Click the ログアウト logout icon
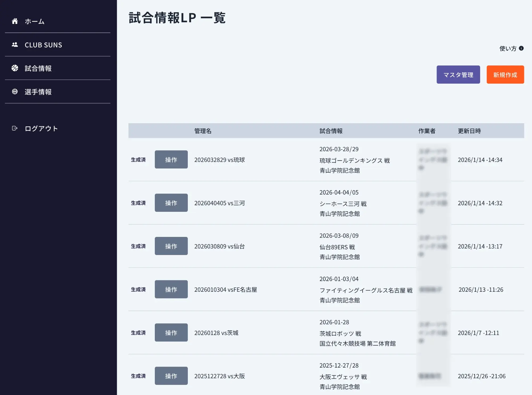Viewport: 532px width, 395px height. point(15,128)
